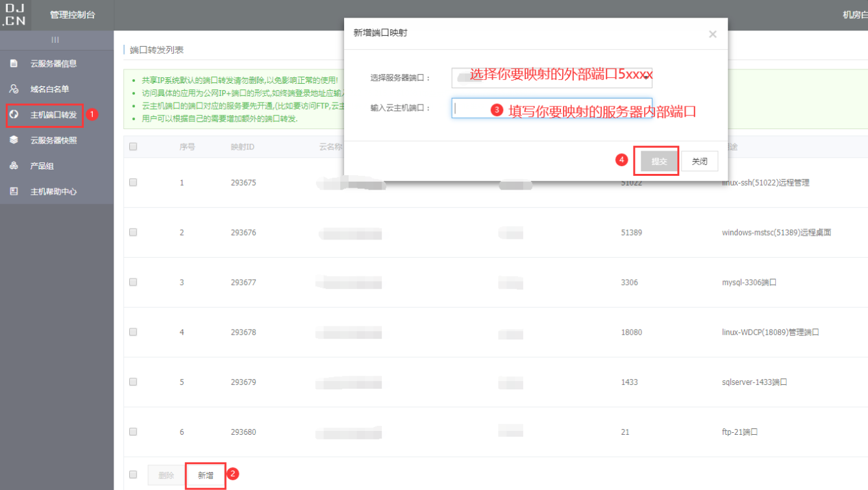This screenshot has width=868, height=490.
Task: Click the host help center icon
Action: coord(14,191)
